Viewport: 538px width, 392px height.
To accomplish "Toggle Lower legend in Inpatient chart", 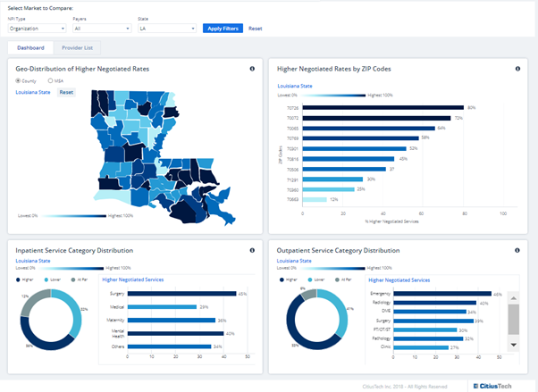I will [53, 279].
